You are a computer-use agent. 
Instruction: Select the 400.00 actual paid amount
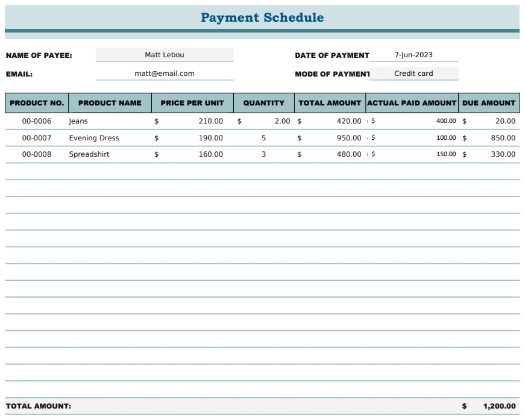[446, 121]
